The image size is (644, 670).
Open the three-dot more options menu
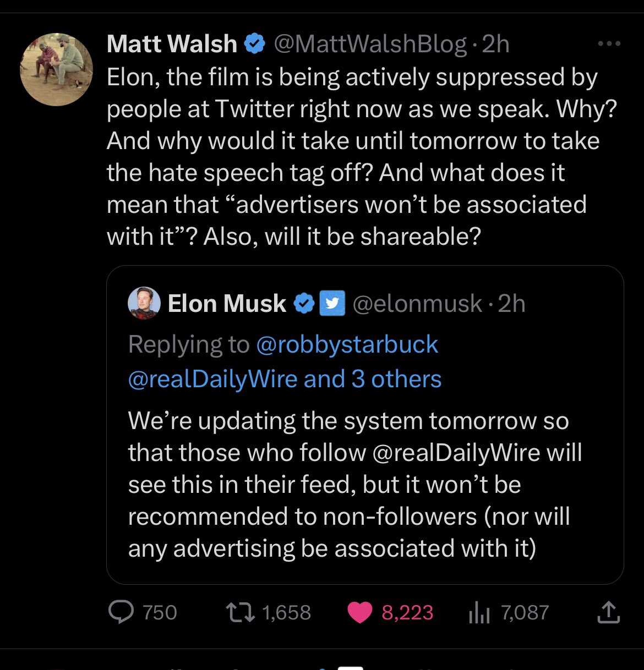[609, 44]
